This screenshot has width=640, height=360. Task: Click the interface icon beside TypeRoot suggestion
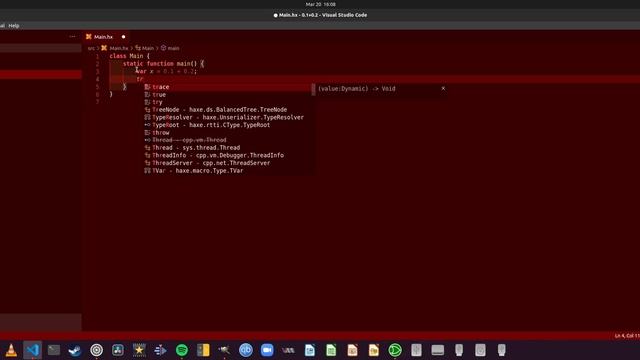pyautogui.click(x=147, y=125)
